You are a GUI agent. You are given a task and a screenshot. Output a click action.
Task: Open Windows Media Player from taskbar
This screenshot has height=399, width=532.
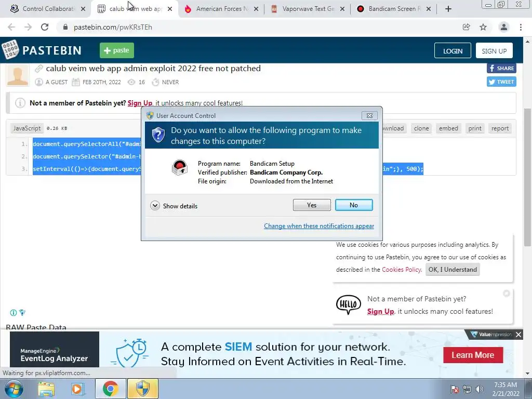pyautogui.click(x=77, y=389)
